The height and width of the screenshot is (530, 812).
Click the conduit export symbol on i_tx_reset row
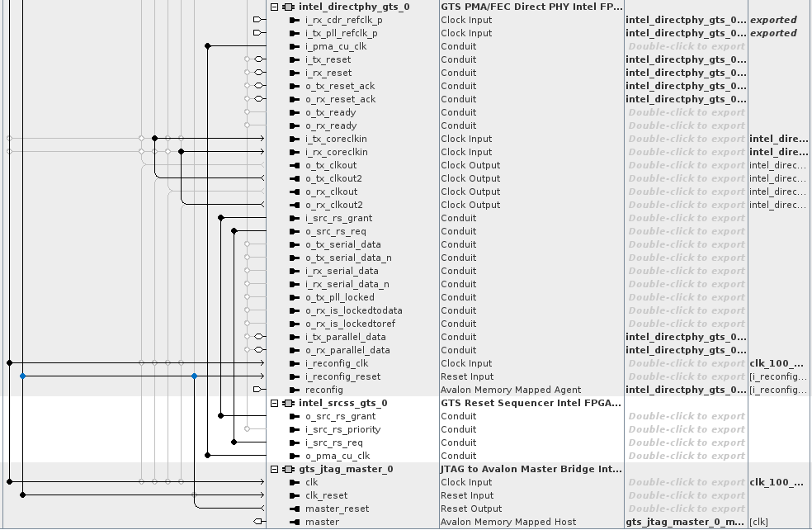[259, 59]
